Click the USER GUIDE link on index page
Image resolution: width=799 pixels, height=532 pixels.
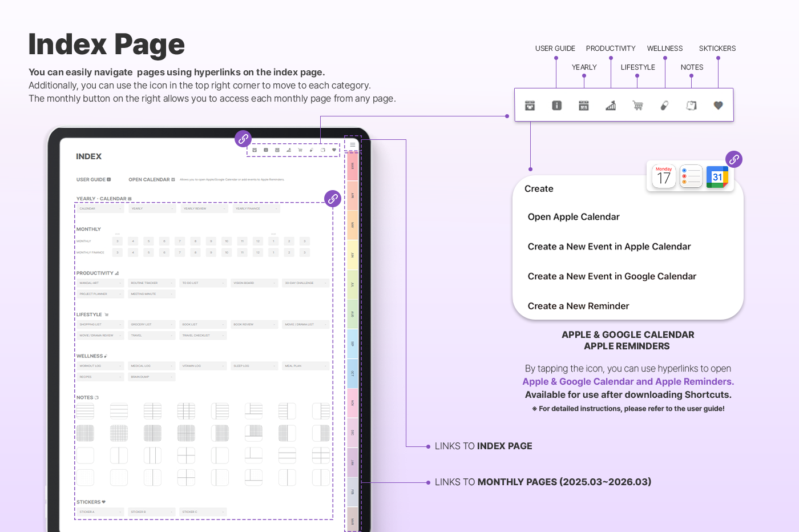93,180
